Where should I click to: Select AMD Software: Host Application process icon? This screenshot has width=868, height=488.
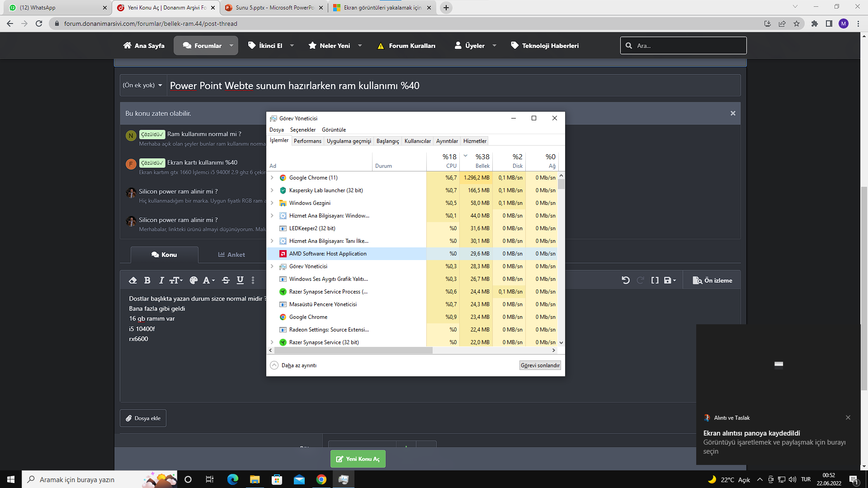pyautogui.click(x=283, y=254)
